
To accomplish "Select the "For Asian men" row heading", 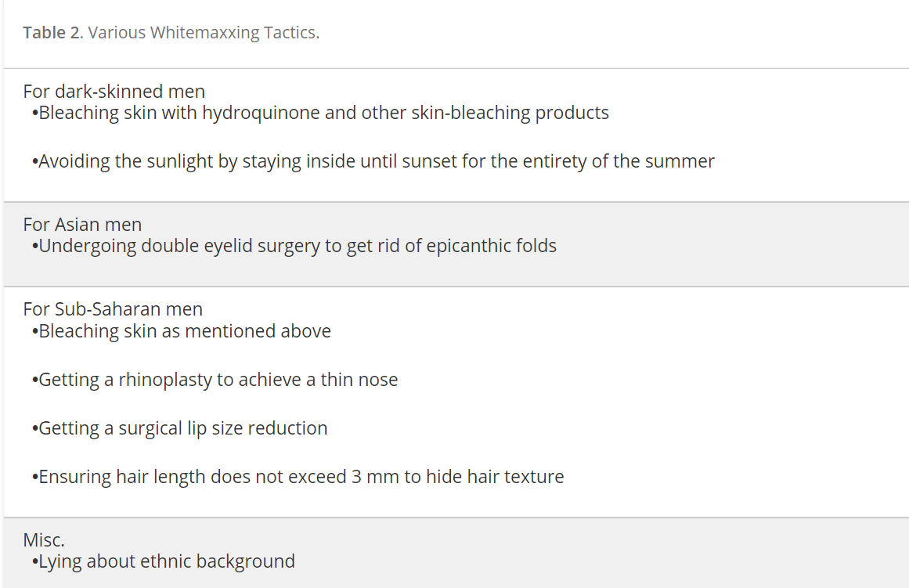I will coord(82,225).
